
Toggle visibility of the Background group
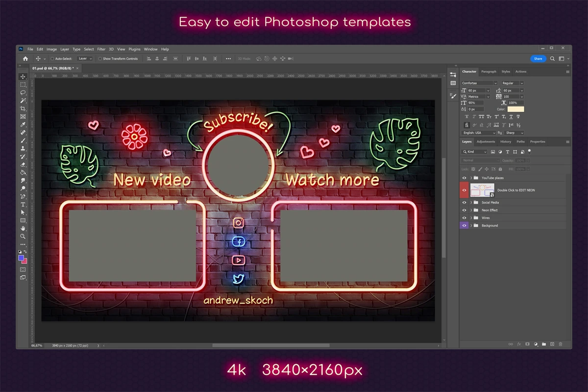pyautogui.click(x=465, y=225)
